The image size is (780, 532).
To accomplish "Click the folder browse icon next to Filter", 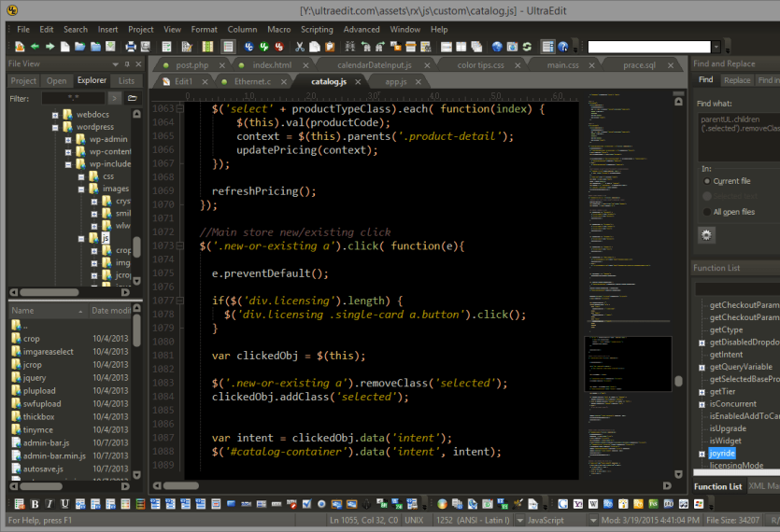I will (132, 98).
